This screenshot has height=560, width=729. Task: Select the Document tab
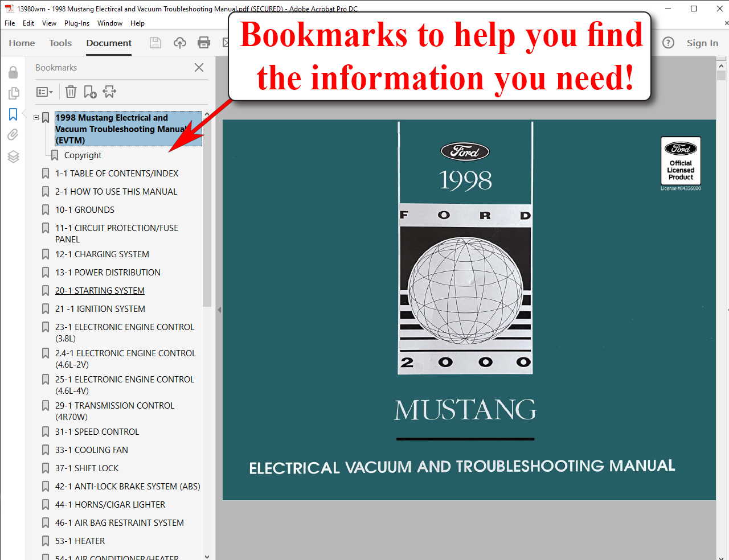109,43
